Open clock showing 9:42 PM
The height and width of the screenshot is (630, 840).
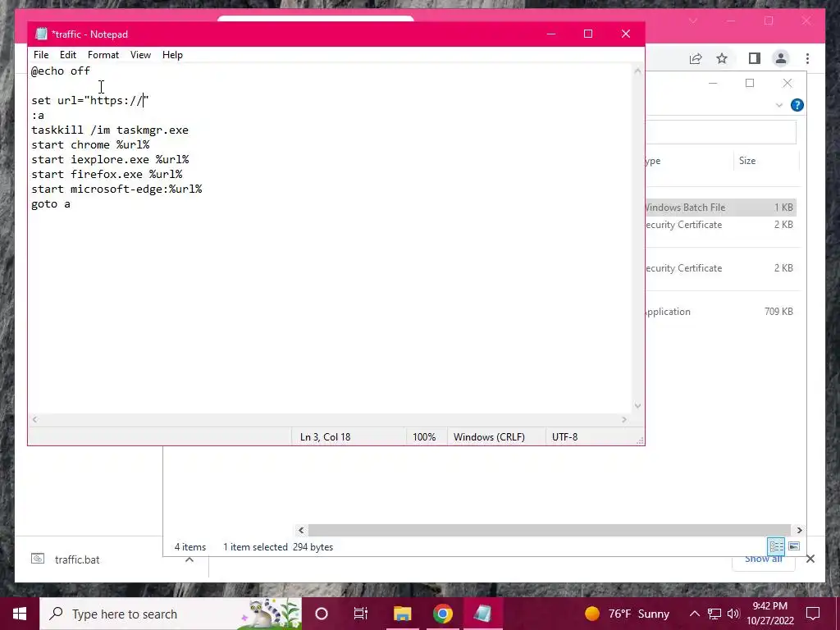(x=769, y=614)
